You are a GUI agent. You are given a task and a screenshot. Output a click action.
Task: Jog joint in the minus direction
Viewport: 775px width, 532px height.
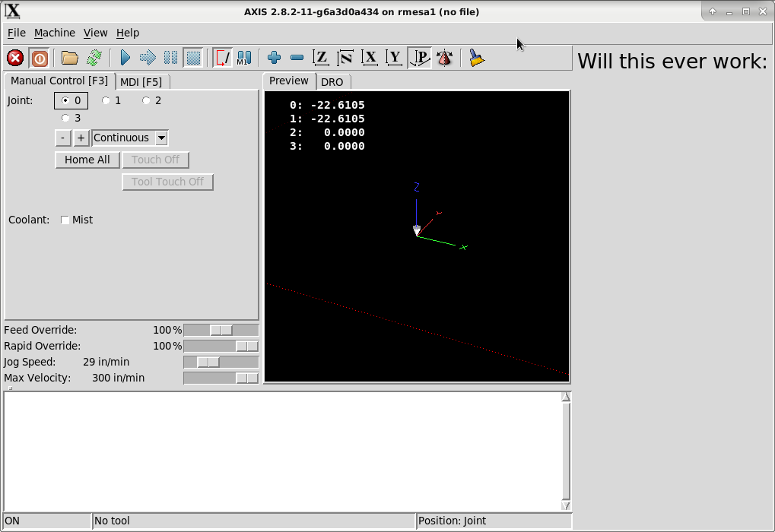pyautogui.click(x=63, y=138)
